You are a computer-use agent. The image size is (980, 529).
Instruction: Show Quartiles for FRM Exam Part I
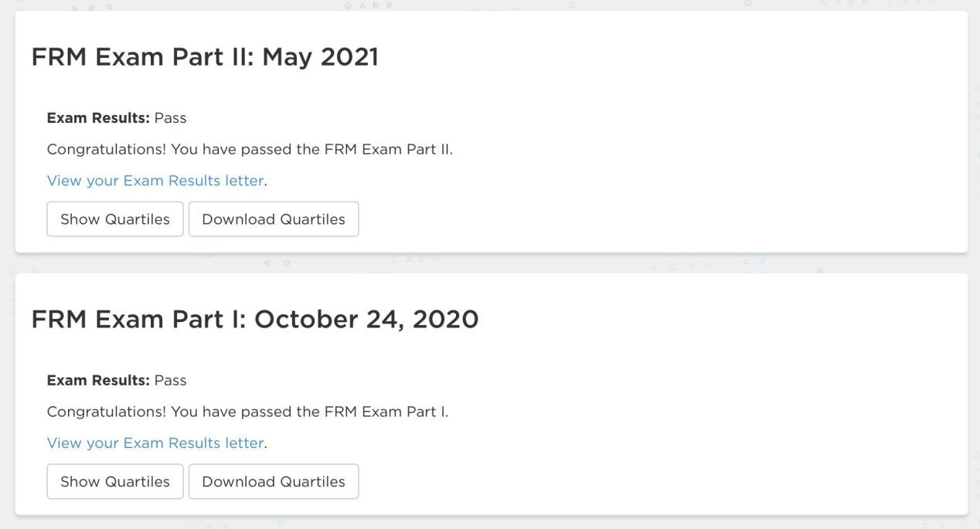click(115, 481)
